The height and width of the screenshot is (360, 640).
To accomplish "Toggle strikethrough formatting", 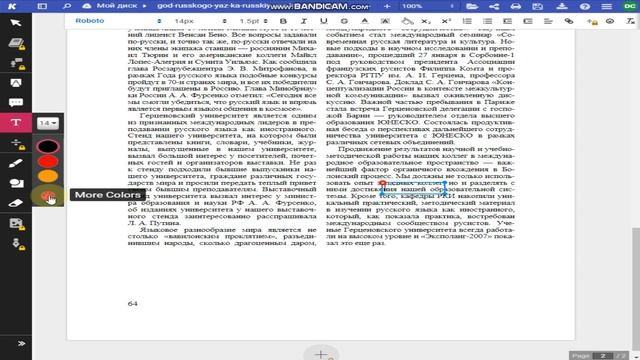I will 344,21.
